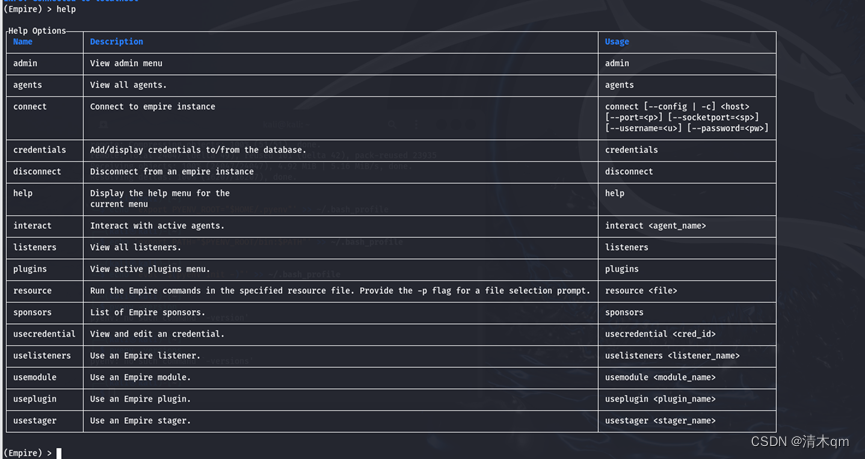Viewport: 865px width, 459px height.
Task: Click 'usestager' in the Name column
Action: 35,420
